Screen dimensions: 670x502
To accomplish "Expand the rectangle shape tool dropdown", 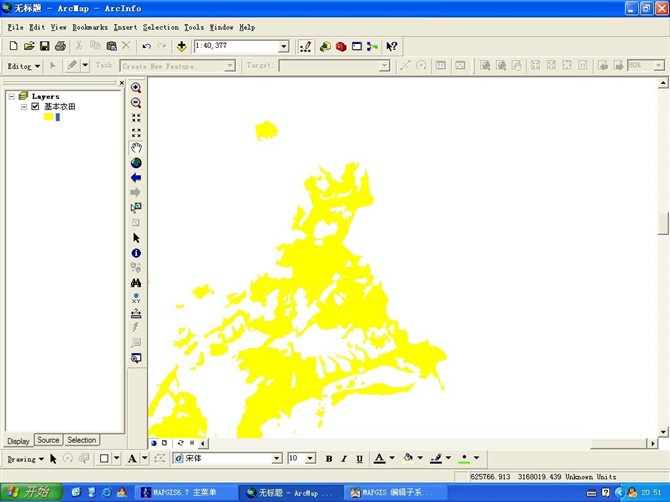I will [x=117, y=458].
